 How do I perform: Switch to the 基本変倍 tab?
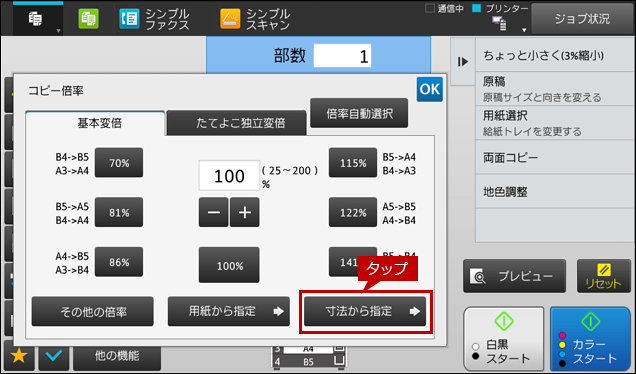95,123
